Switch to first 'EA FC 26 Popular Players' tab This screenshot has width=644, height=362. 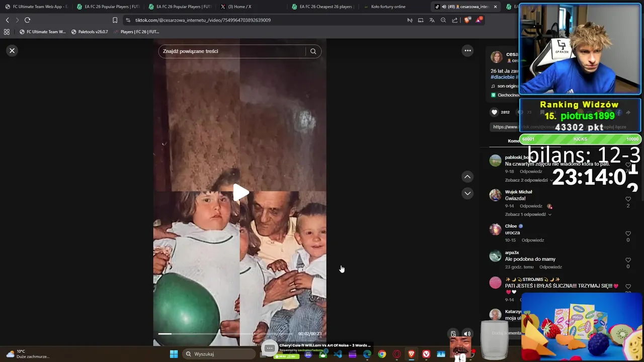pos(108,7)
